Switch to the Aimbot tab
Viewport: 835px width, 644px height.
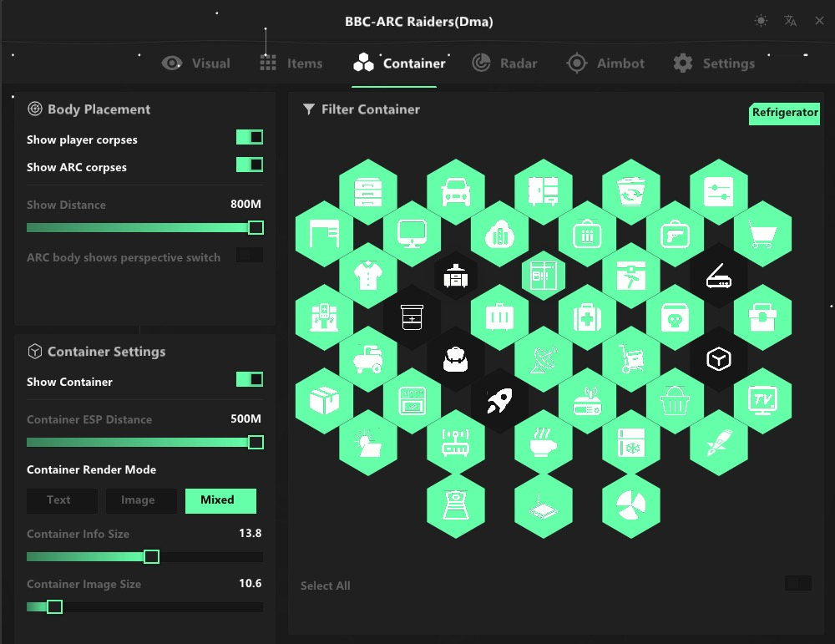tap(605, 63)
